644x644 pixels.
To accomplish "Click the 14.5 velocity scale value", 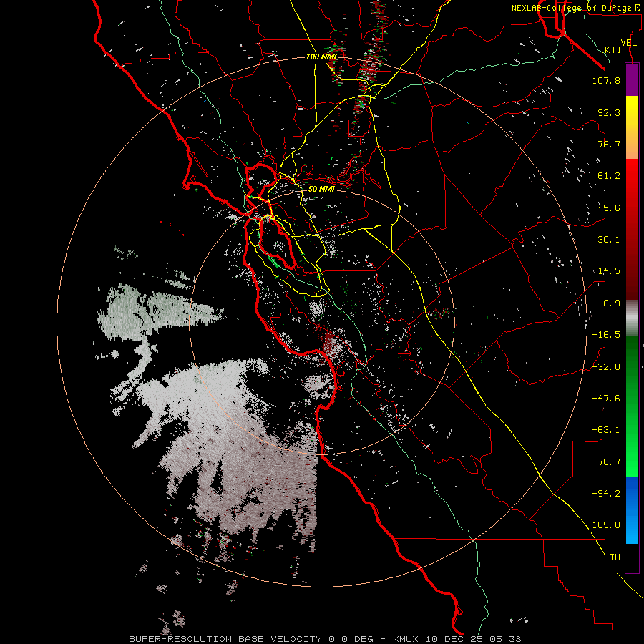I will (608, 271).
